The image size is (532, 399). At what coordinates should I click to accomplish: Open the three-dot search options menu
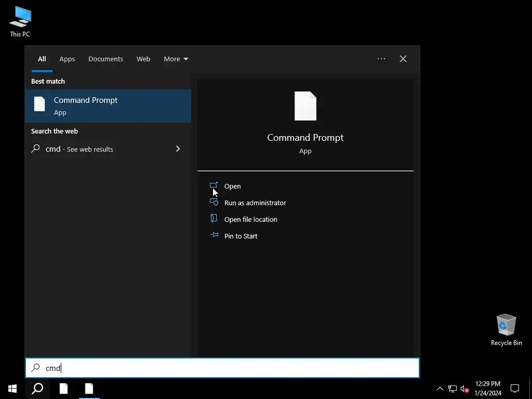381,59
